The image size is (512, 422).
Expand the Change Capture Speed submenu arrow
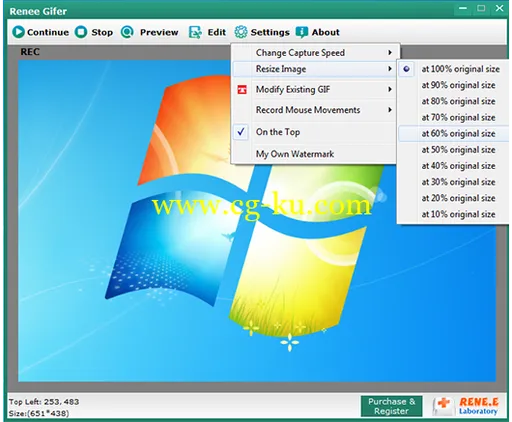pos(390,53)
